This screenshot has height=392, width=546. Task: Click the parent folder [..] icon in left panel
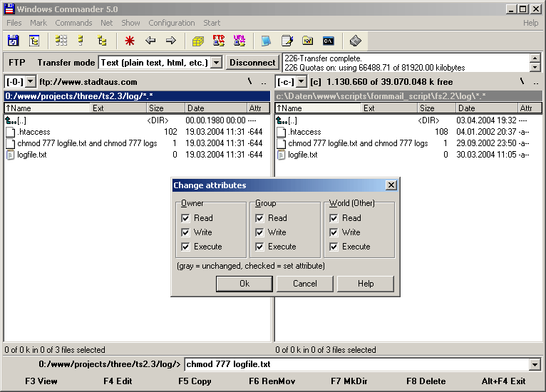point(11,120)
